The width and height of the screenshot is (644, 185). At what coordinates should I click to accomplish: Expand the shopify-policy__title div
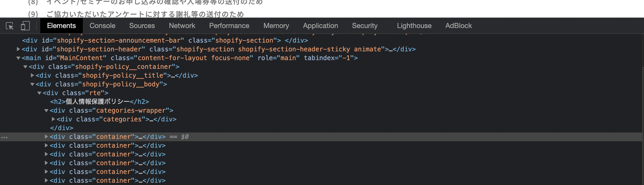32,75
